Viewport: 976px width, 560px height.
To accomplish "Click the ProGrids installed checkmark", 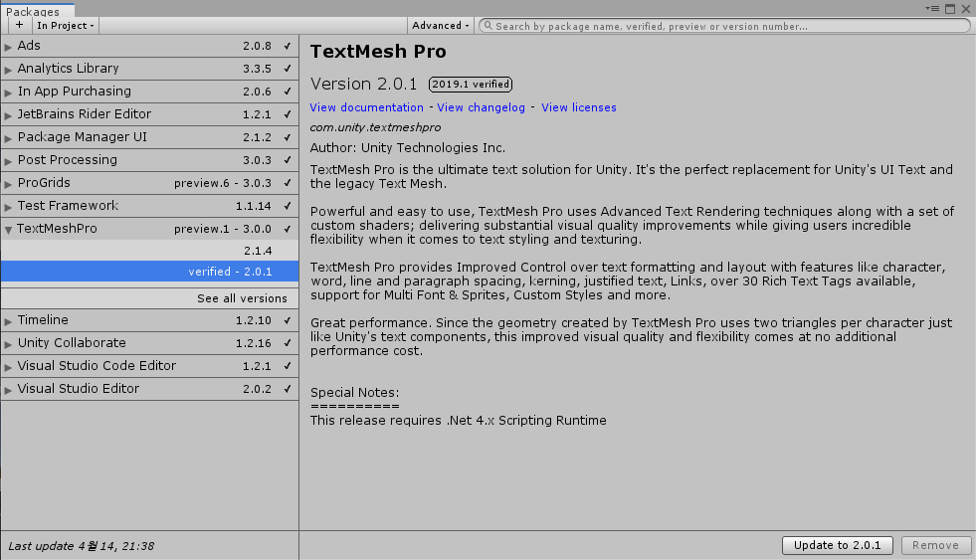I will [x=288, y=183].
